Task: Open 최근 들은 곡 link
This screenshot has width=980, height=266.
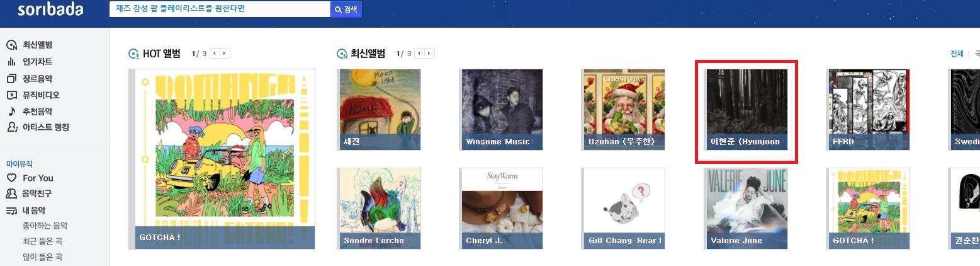Action: (x=42, y=241)
